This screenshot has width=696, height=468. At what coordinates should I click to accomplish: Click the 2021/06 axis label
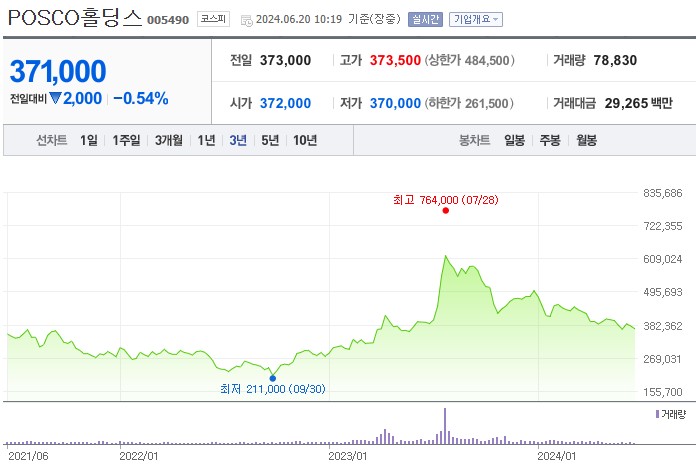28,456
